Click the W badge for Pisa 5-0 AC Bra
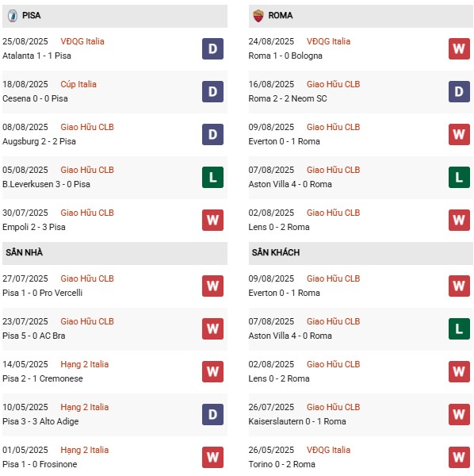The width and height of the screenshot is (474, 476). click(212, 328)
